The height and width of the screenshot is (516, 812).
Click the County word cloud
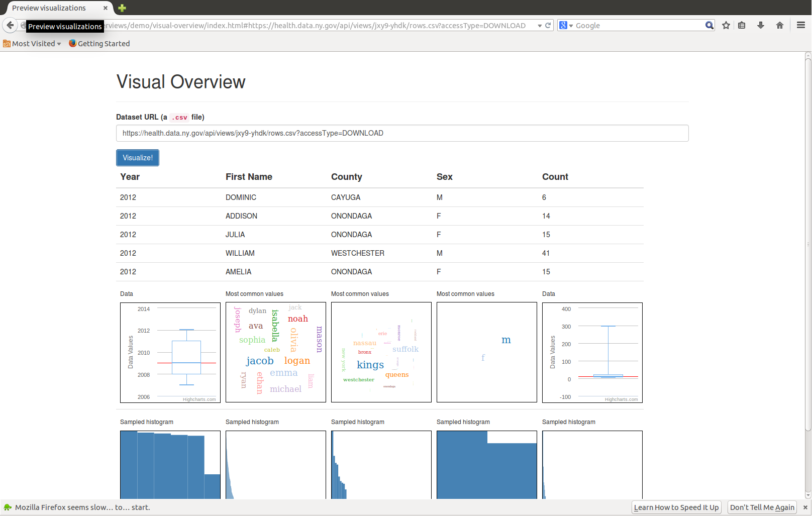[381, 352]
